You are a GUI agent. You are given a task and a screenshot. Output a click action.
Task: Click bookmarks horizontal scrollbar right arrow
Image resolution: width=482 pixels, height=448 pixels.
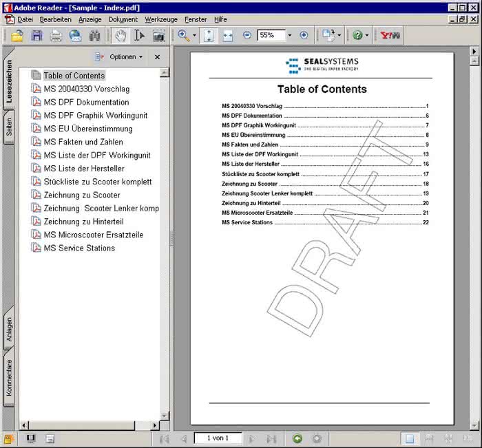(155, 425)
